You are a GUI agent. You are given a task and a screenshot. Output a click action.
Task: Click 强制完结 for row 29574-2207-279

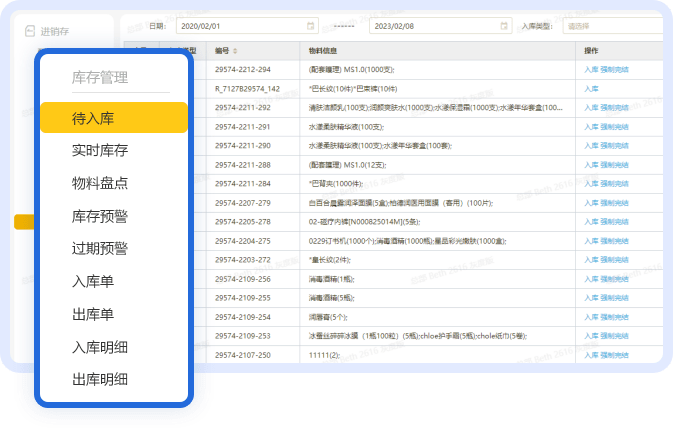(x=614, y=203)
